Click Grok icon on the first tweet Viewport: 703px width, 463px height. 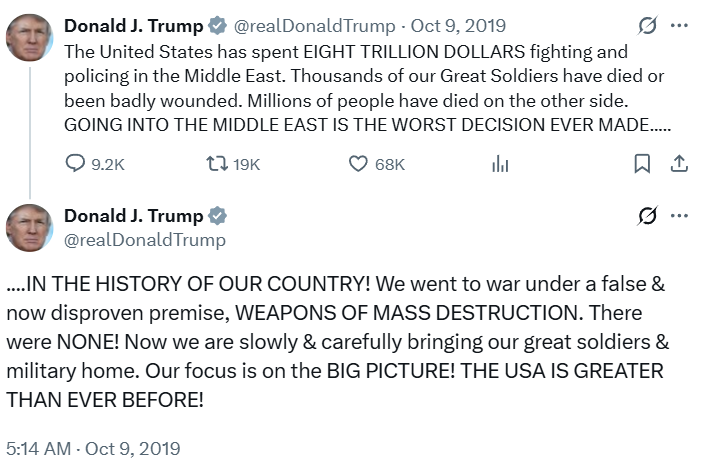[x=646, y=26]
